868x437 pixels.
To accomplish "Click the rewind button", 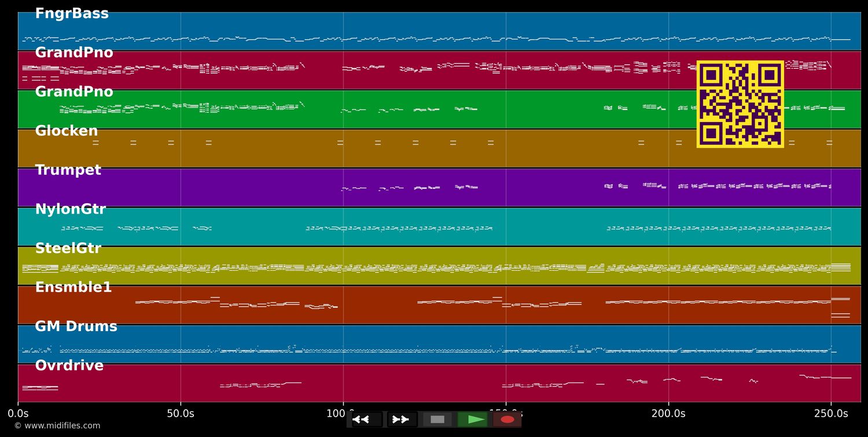I will pyautogui.click(x=366, y=420).
